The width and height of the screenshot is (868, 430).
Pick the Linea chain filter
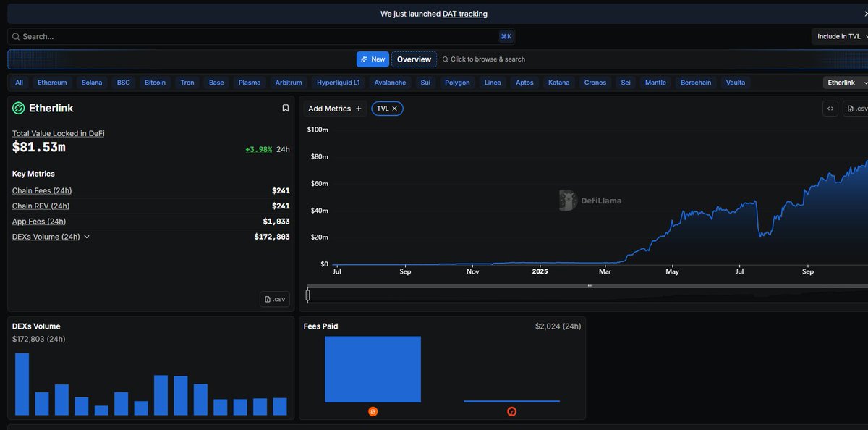pyautogui.click(x=493, y=83)
